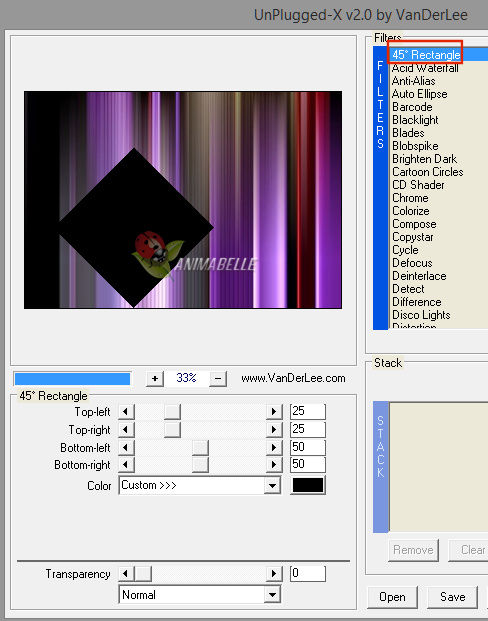Click the Bottom-right value field
The image size is (488, 621).
click(308, 465)
